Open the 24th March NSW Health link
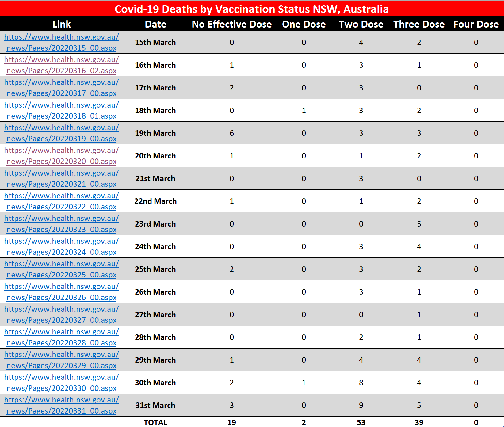The image size is (504, 427). pos(62,246)
